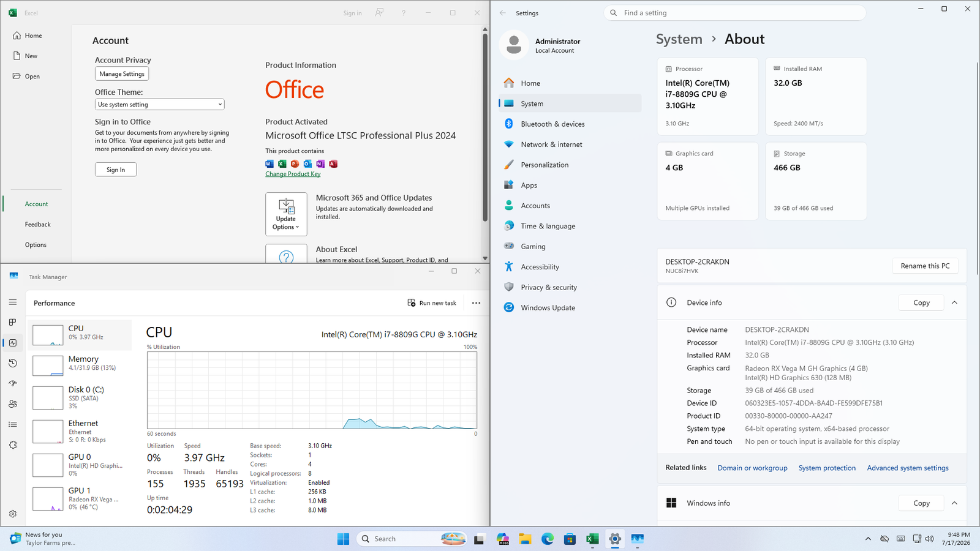Click the Excel icon under This product contains
Image resolution: width=980 pixels, height=551 pixels.
tap(282, 163)
